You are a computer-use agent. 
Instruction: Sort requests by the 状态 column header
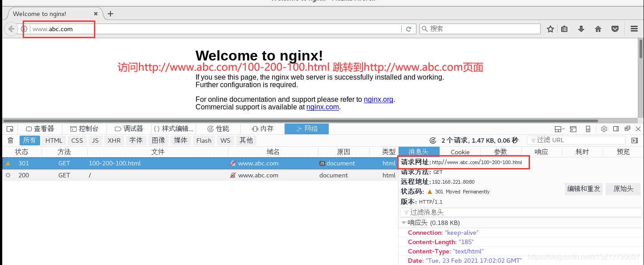[x=22, y=152]
